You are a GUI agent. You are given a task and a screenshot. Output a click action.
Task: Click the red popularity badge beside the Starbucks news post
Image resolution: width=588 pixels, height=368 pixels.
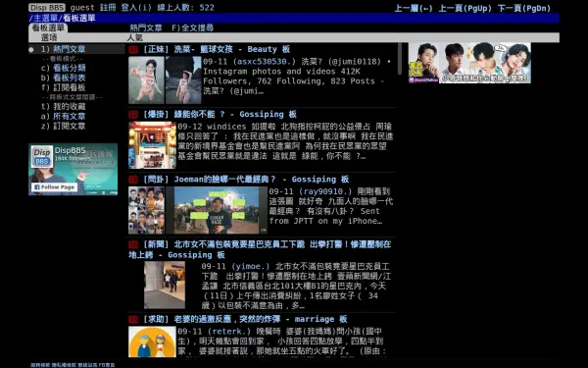pyautogui.click(x=133, y=244)
